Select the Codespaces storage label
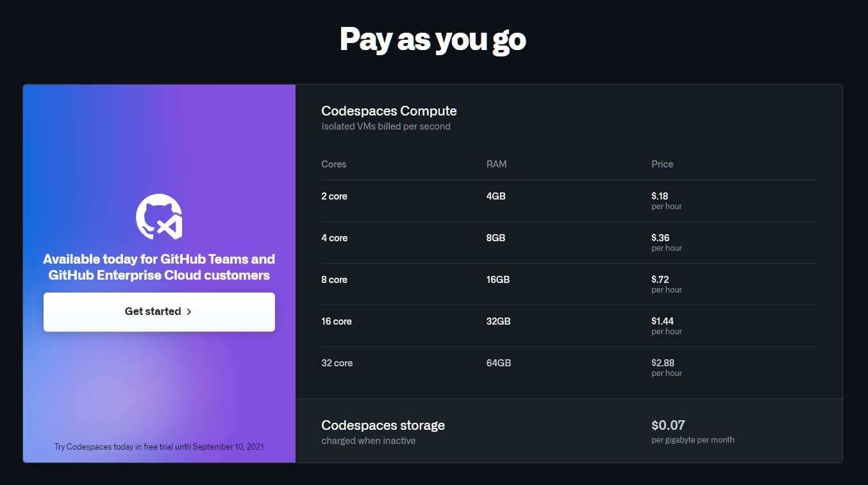The height and width of the screenshot is (485, 868). click(x=383, y=425)
